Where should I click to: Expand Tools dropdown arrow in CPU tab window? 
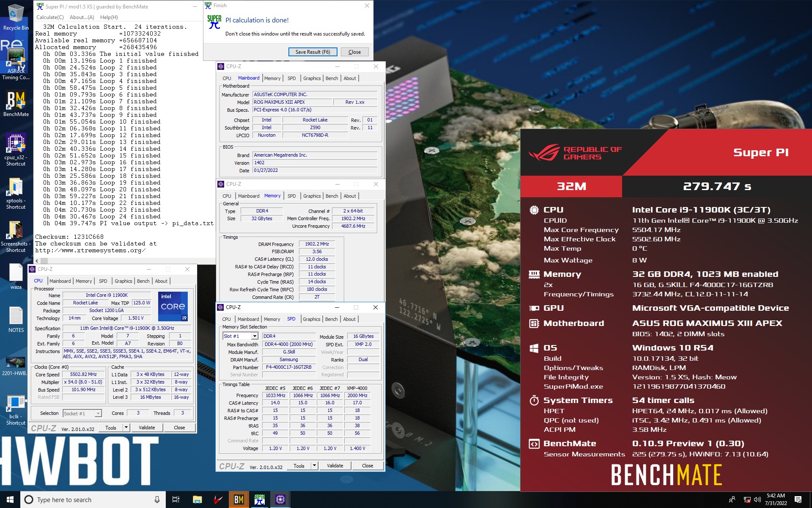(126, 428)
